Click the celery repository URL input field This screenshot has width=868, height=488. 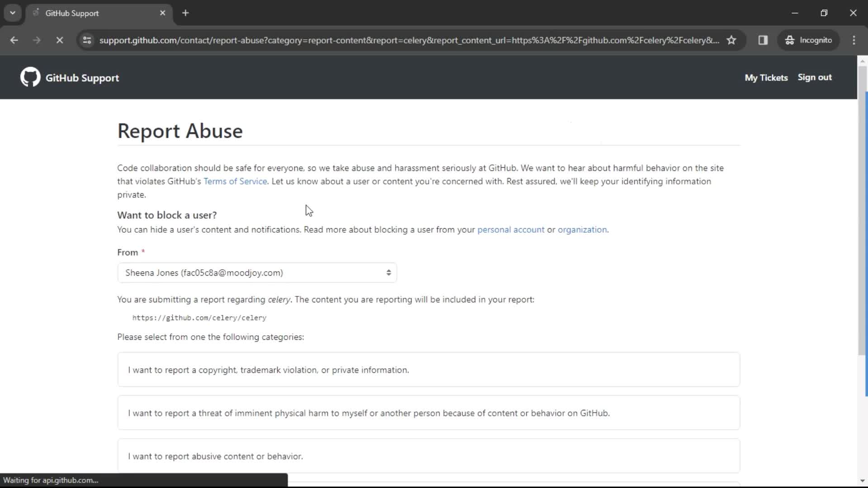(199, 318)
